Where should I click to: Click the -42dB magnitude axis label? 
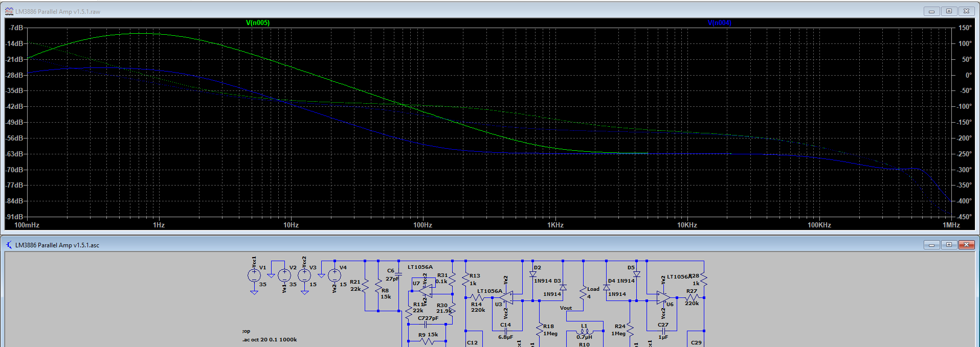pyautogui.click(x=14, y=106)
